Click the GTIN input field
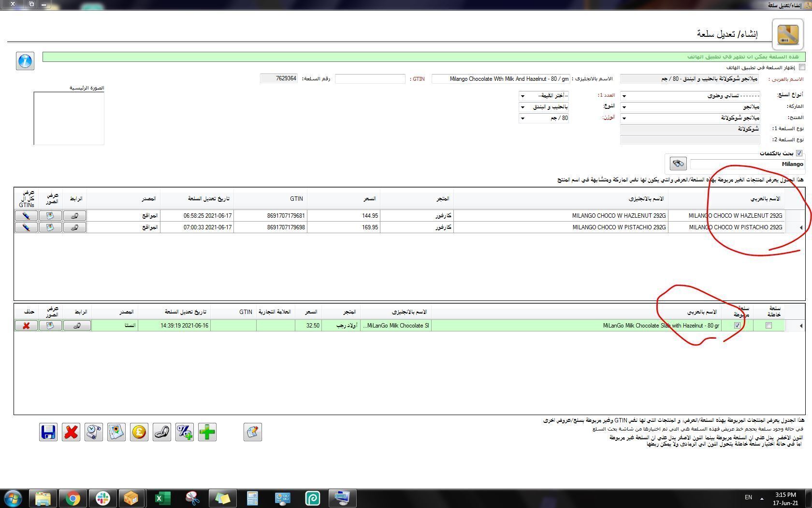Image resolution: width=812 pixels, height=508 pixels. (x=370, y=79)
